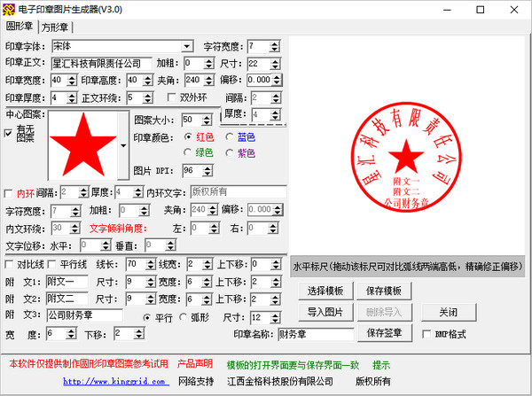
Task: Increase the 字符宽度 spinner value
Action: (x=275, y=43)
